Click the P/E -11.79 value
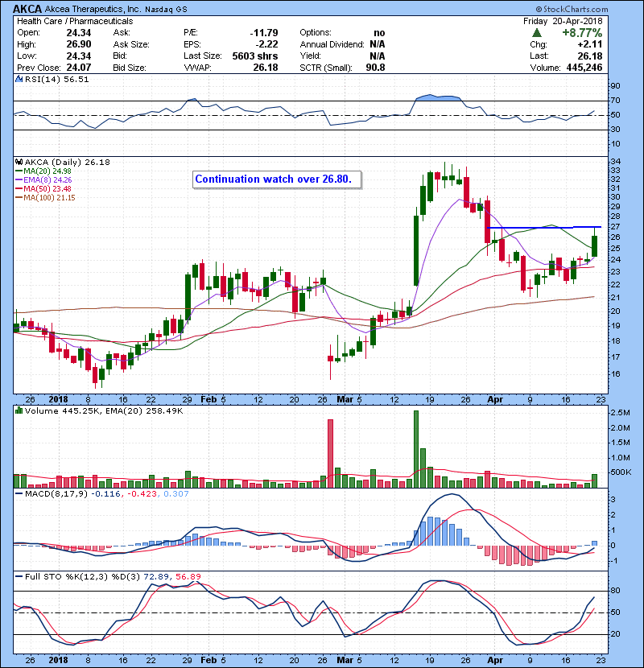Screen dimensions: 644x668 264,33
